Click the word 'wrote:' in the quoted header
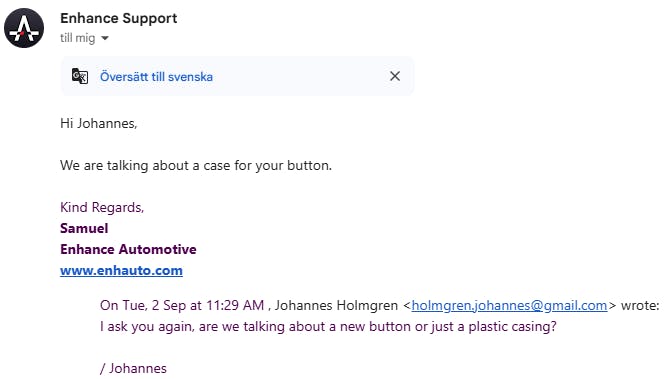The height and width of the screenshot is (379, 666). 640,305
